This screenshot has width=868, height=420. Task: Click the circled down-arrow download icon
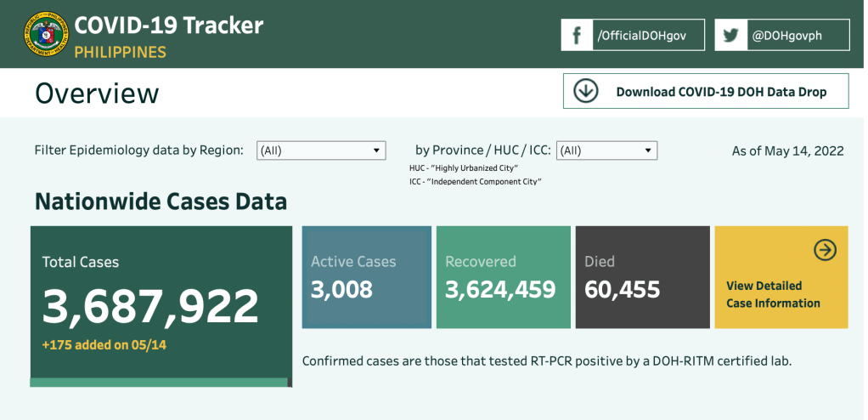tap(586, 91)
